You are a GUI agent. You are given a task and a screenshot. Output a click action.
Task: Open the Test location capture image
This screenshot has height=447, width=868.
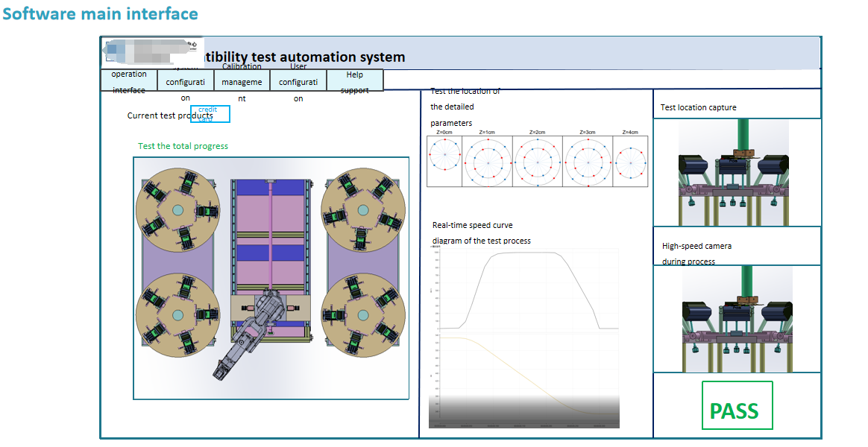[x=734, y=172]
